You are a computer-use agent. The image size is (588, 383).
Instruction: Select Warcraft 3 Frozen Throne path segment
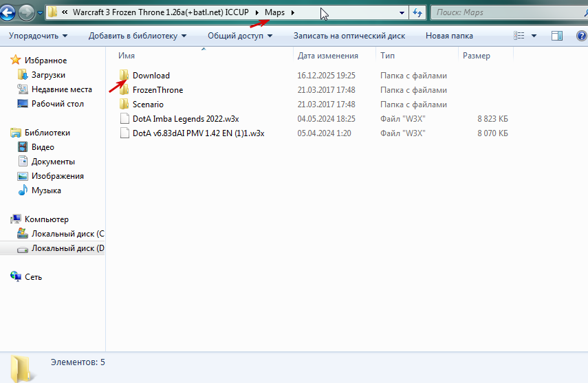pos(160,12)
